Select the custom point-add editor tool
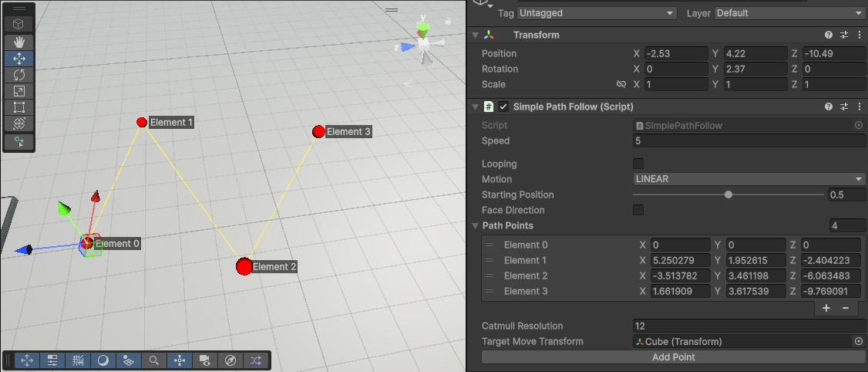 (19, 142)
